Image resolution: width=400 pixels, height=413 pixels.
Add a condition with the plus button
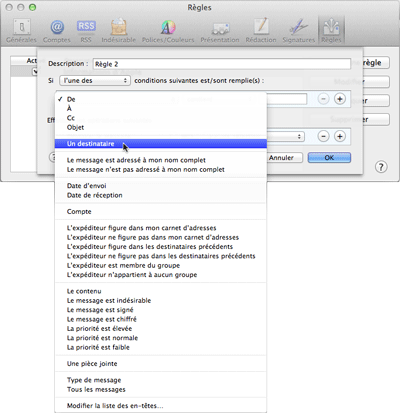(x=340, y=99)
